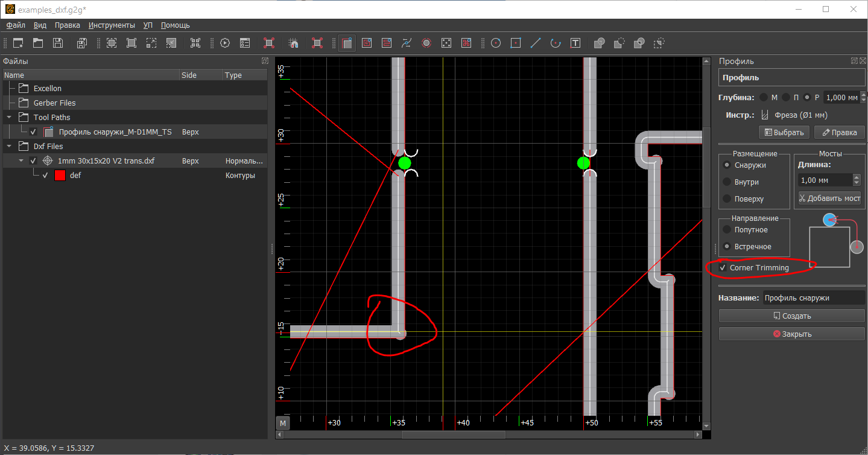The width and height of the screenshot is (868, 455).
Task: Collapse the Tool Paths tree node
Action: [x=9, y=118]
